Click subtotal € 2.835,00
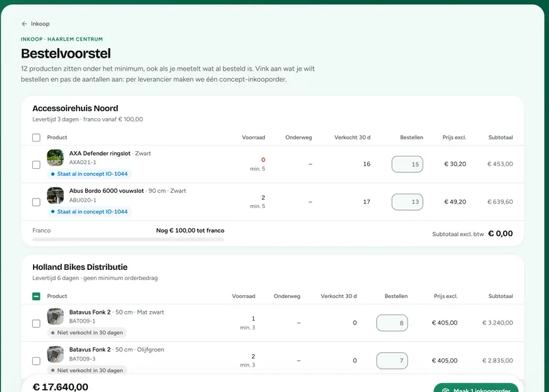The image size is (549, 392). coord(498,360)
